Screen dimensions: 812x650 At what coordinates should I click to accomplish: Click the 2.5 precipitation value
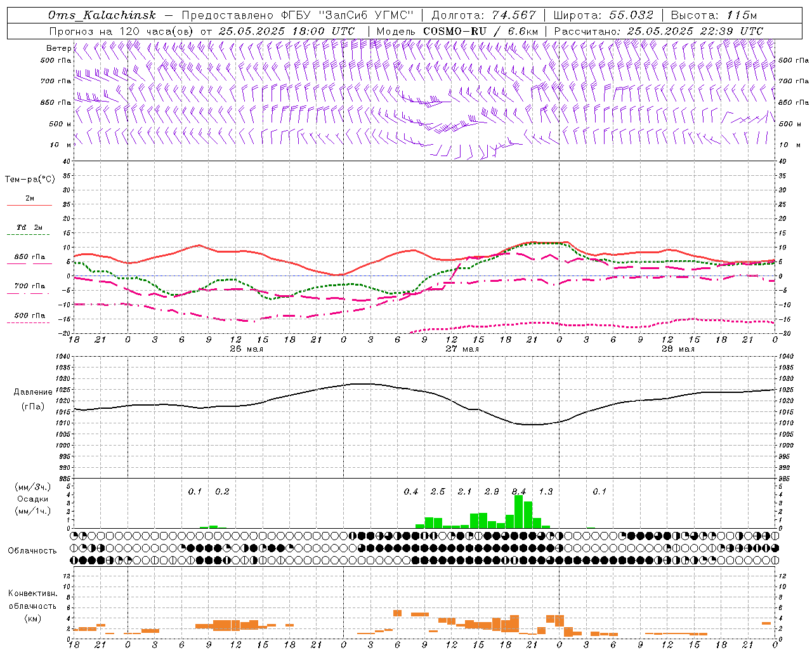438,491
